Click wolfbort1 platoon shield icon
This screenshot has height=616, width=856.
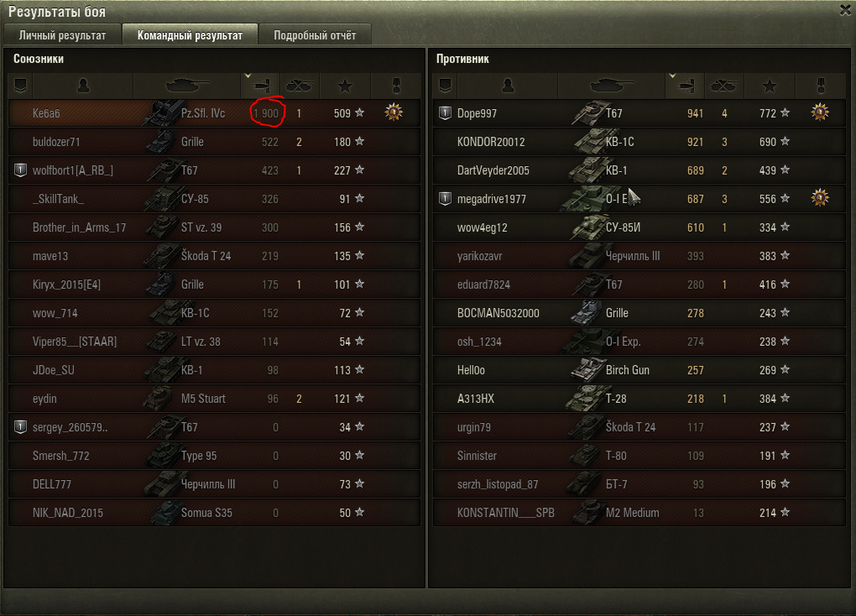20,170
